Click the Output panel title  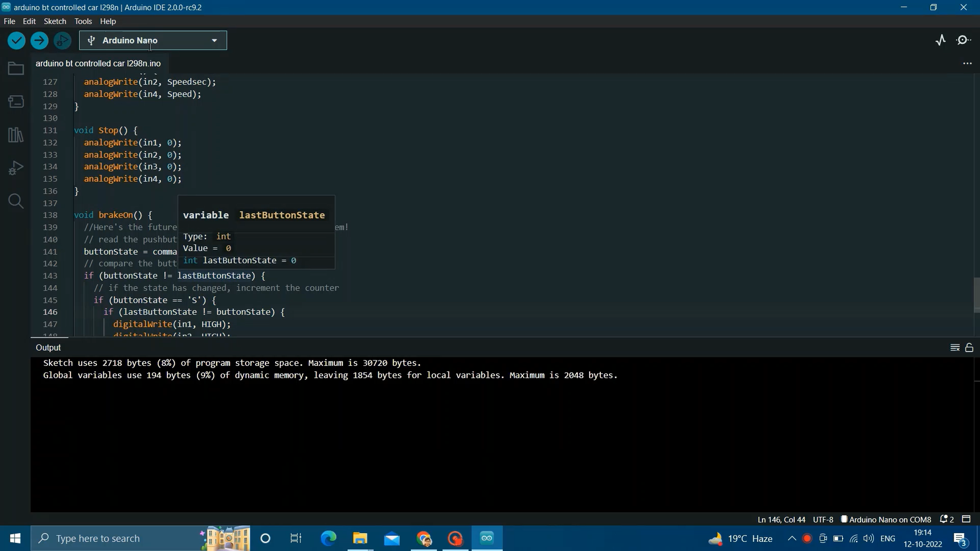tap(48, 348)
